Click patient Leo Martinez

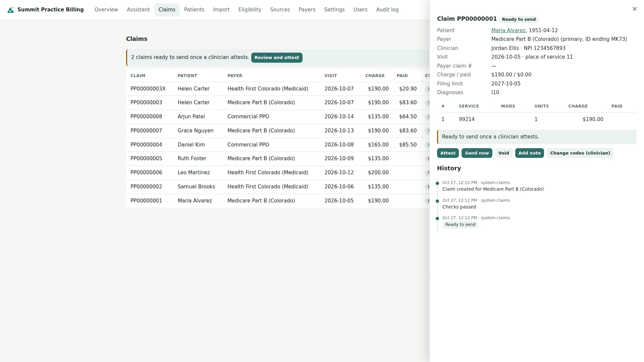(x=194, y=173)
